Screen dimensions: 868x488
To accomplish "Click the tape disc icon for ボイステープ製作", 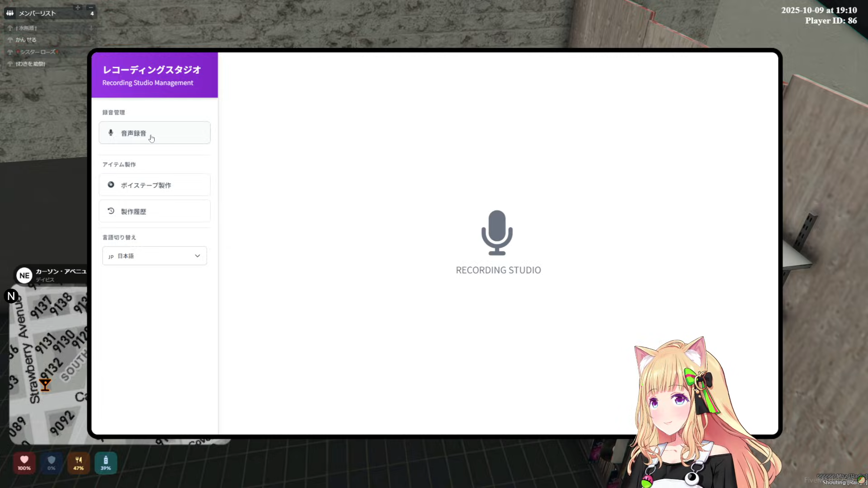I will 111,185.
